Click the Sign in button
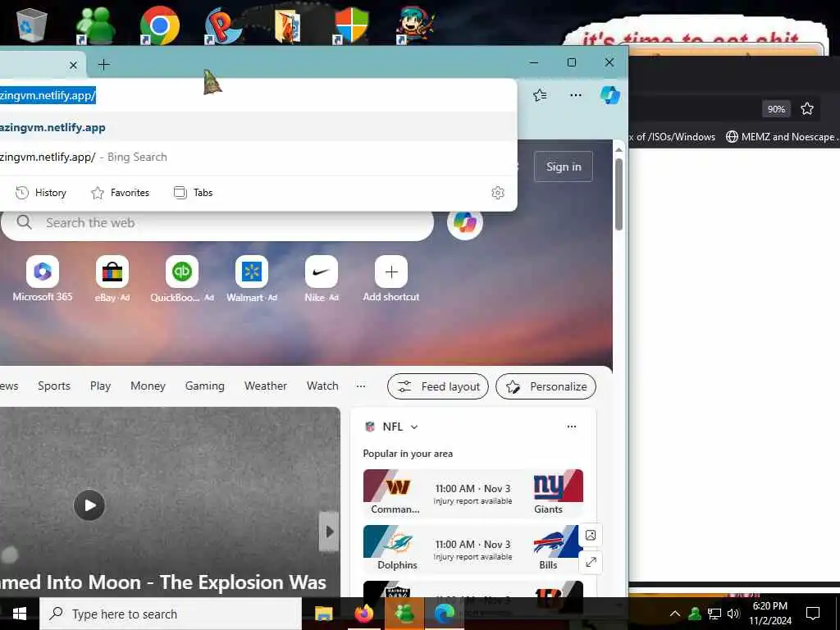This screenshot has height=630, width=840. [x=564, y=167]
